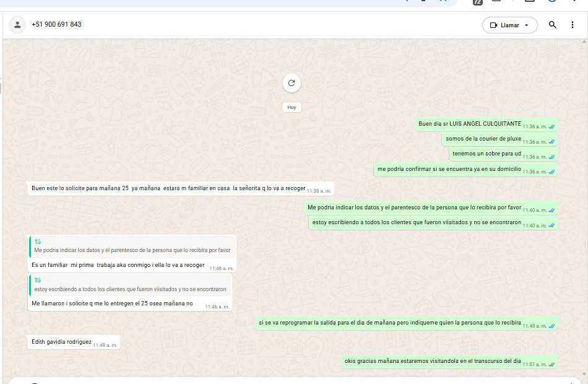The height and width of the screenshot is (384, 588).
Task: Click the search magnifier icon in chat header
Action: click(553, 25)
